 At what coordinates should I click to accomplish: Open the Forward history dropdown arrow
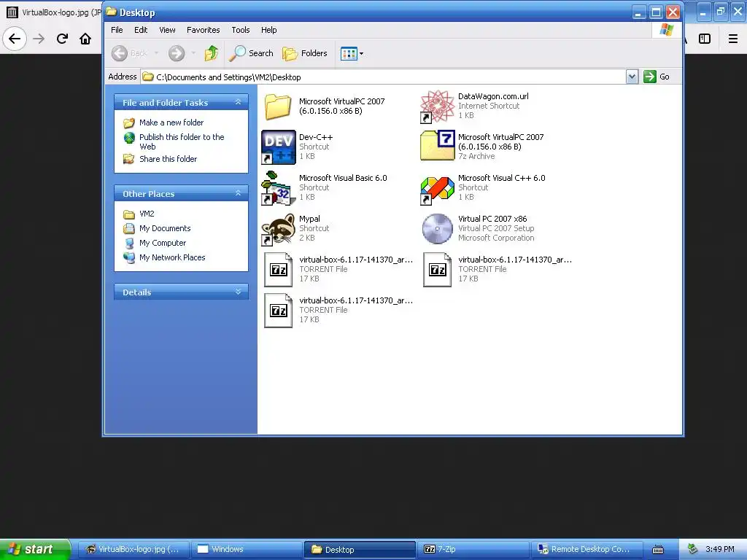(193, 53)
